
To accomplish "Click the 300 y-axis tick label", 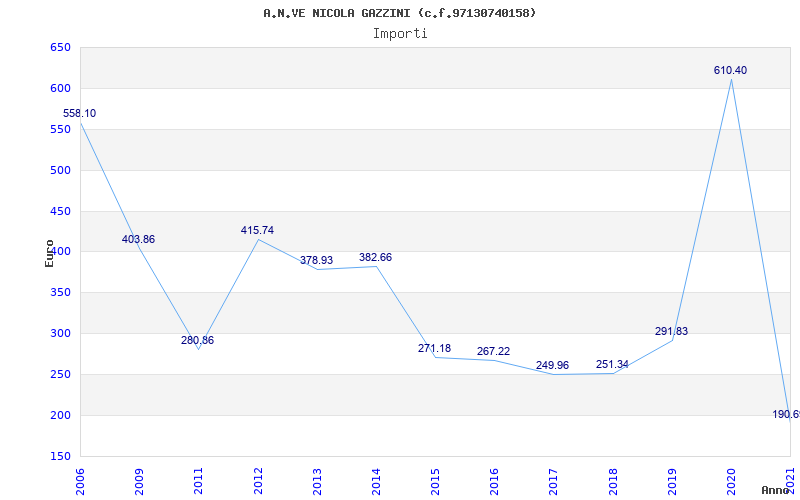I will pyautogui.click(x=60, y=334).
